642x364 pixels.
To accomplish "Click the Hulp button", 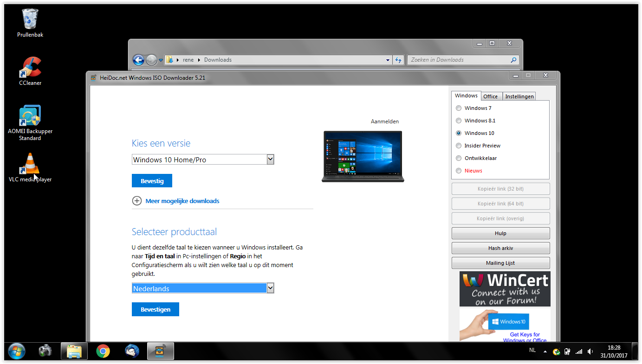I will pos(500,233).
